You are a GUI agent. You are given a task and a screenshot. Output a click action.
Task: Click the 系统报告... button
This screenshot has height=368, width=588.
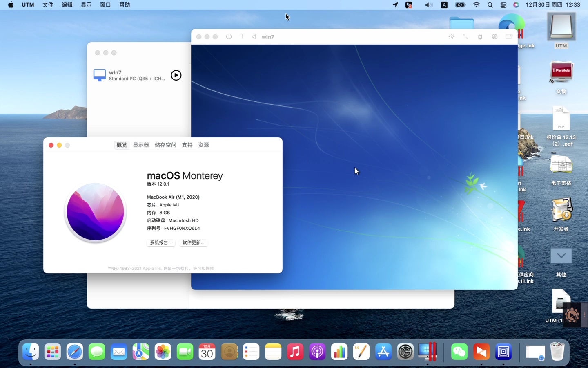[161, 242]
